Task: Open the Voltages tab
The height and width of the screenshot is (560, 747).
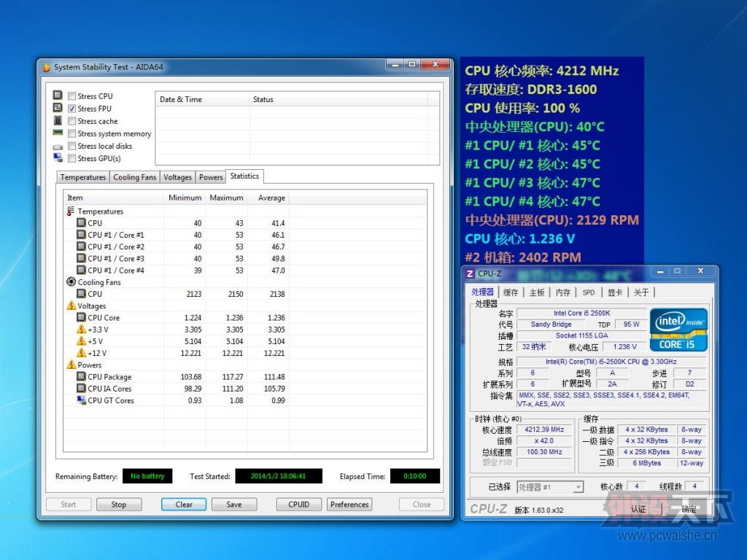Action: [x=177, y=177]
